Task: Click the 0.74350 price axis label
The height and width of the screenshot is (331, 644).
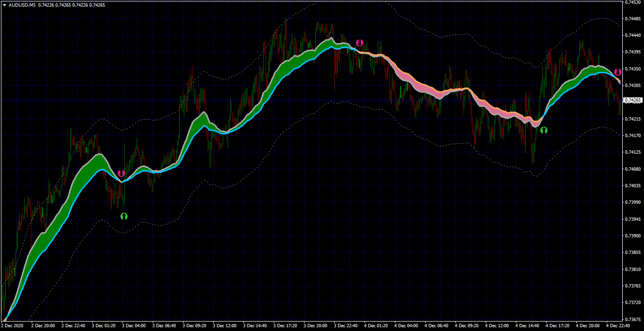Action: [633, 69]
